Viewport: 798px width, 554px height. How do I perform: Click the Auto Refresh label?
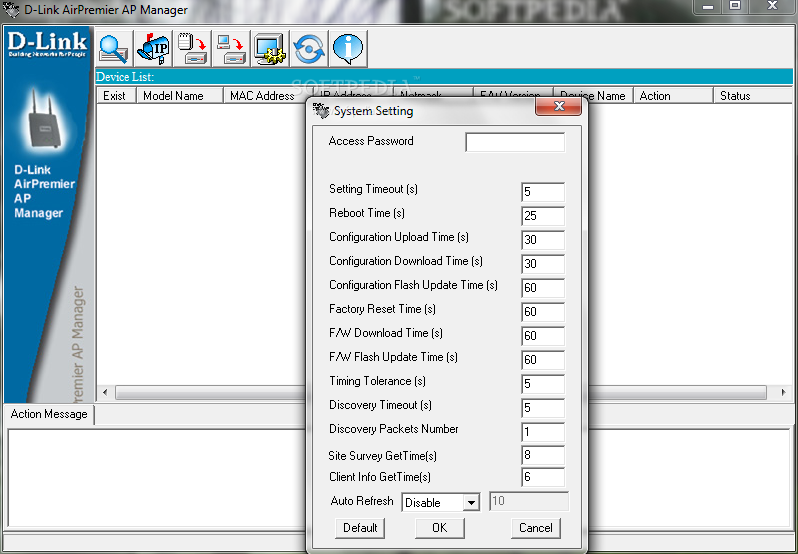[x=362, y=501]
